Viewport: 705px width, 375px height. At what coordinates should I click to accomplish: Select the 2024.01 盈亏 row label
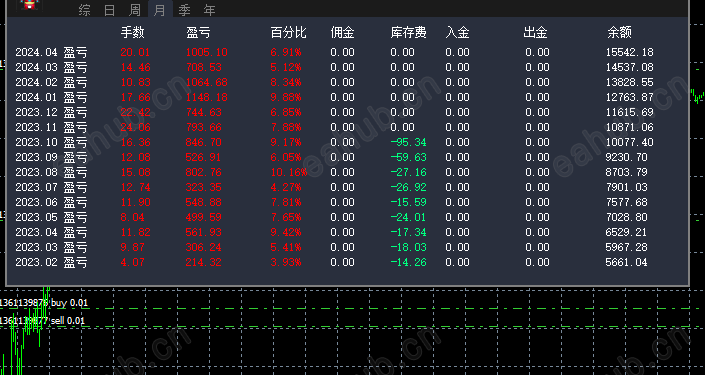coord(51,97)
